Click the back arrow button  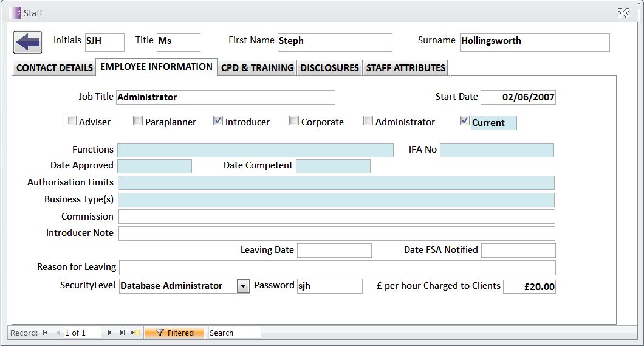coord(28,43)
